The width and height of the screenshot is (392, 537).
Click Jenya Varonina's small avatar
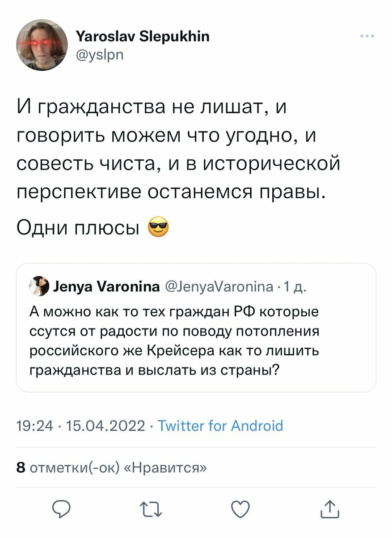pos(39,286)
